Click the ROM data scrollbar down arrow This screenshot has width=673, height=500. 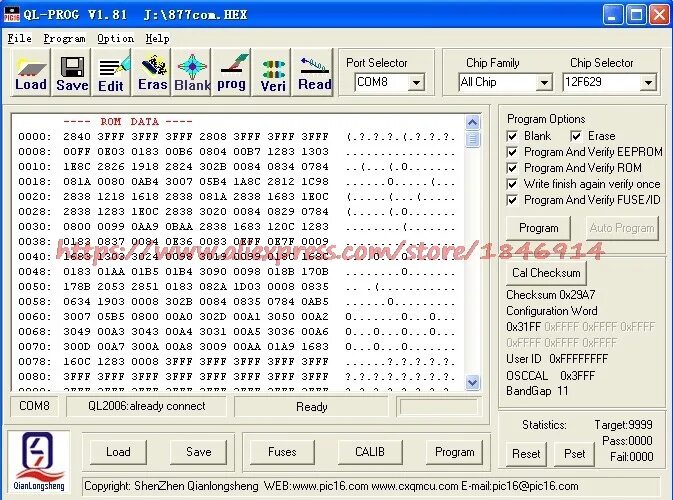[x=472, y=382]
